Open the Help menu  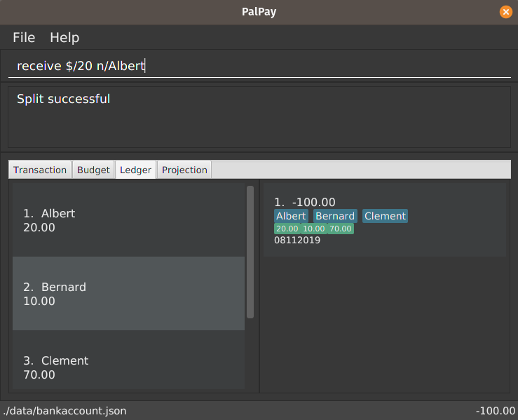coord(64,37)
